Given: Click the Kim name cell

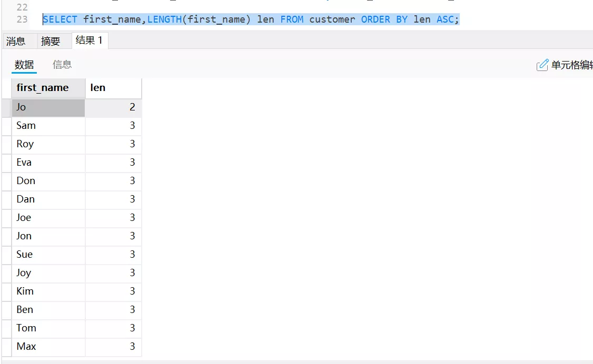Looking at the screenshot, I should (x=48, y=291).
